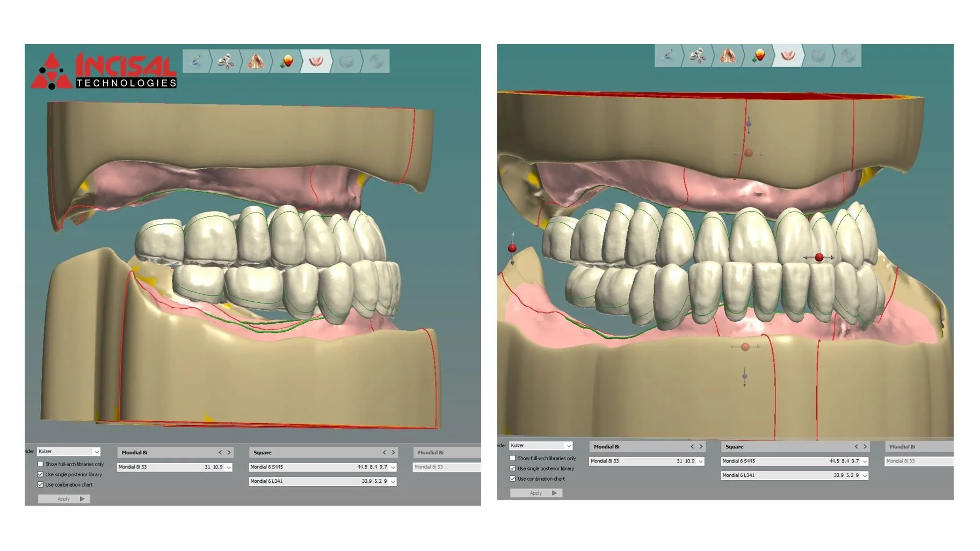This screenshot has height=551, width=980.
Task: Click the last grayed workflow step icon
Action: coord(375,61)
